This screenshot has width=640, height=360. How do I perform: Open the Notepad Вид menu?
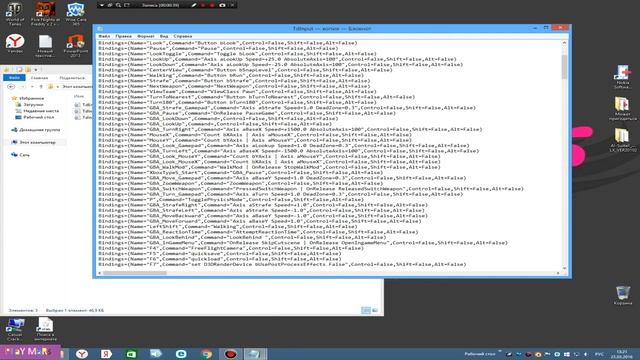(164, 36)
